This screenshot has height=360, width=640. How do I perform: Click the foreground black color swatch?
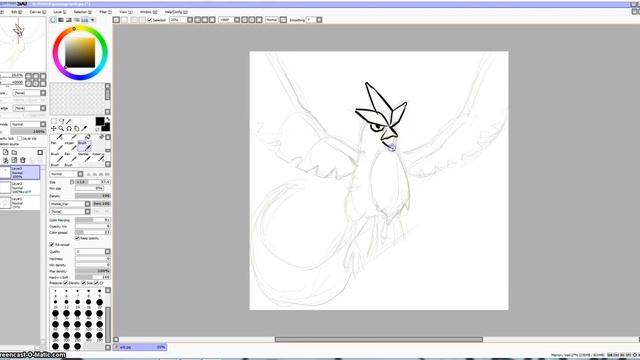(x=100, y=121)
